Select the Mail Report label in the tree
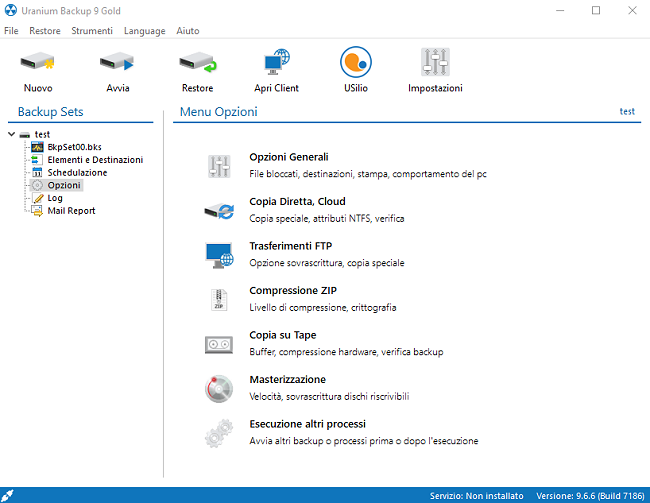650x503 pixels. tap(71, 211)
